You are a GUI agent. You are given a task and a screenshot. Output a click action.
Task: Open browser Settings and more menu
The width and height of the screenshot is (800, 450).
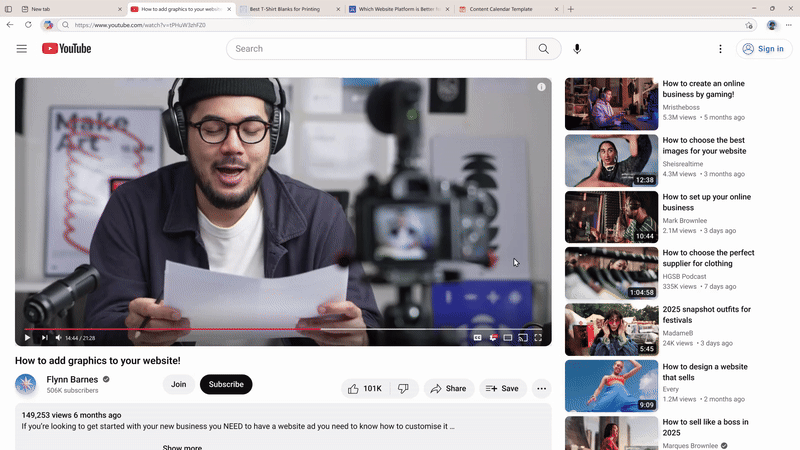[789, 25]
